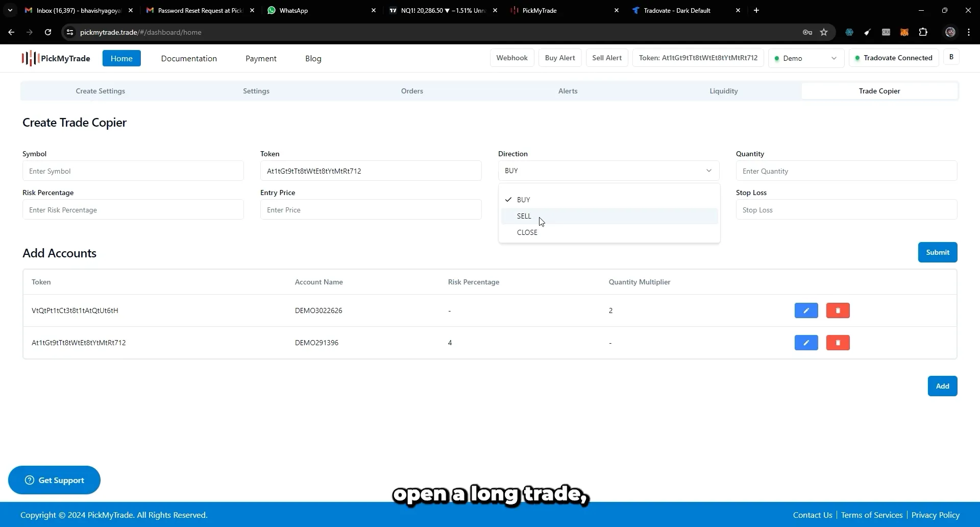Open browser extensions puzzle icon
The image size is (980, 527).
click(x=923, y=32)
